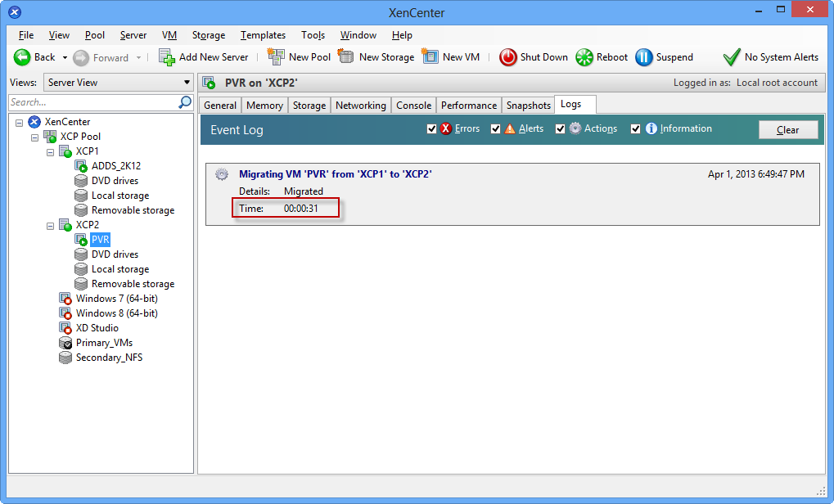
Task: Open the File menu
Action: tap(26, 35)
